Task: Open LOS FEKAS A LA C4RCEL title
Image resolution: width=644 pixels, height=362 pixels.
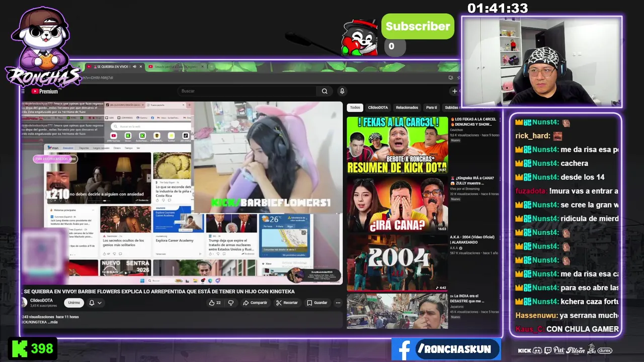Action: 473,122
